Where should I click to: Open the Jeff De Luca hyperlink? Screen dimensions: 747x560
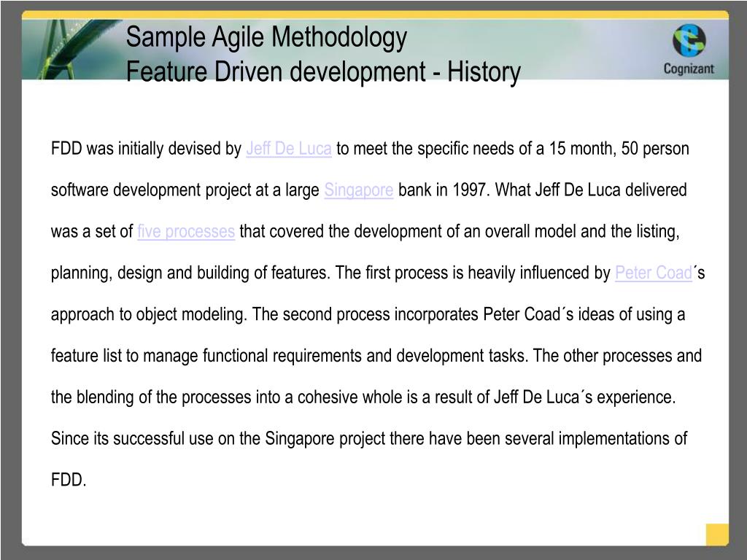pyautogui.click(x=289, y=149)
